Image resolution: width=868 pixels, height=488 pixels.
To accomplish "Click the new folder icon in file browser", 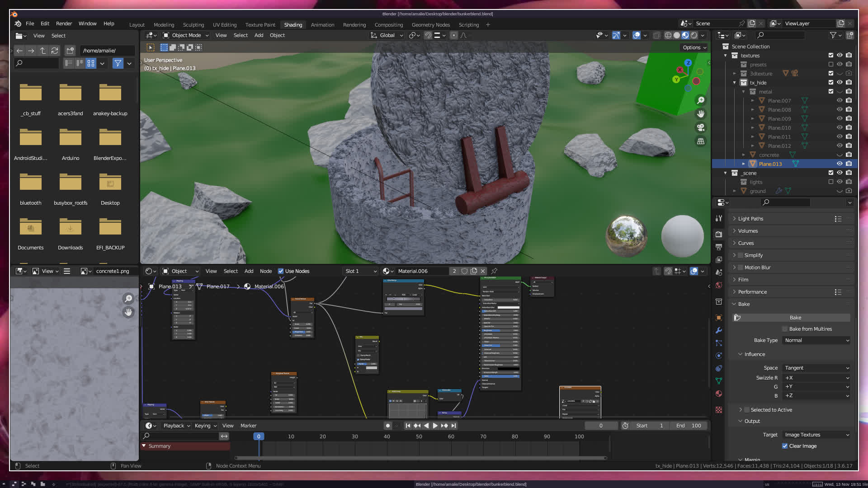I will pos(70,51).
